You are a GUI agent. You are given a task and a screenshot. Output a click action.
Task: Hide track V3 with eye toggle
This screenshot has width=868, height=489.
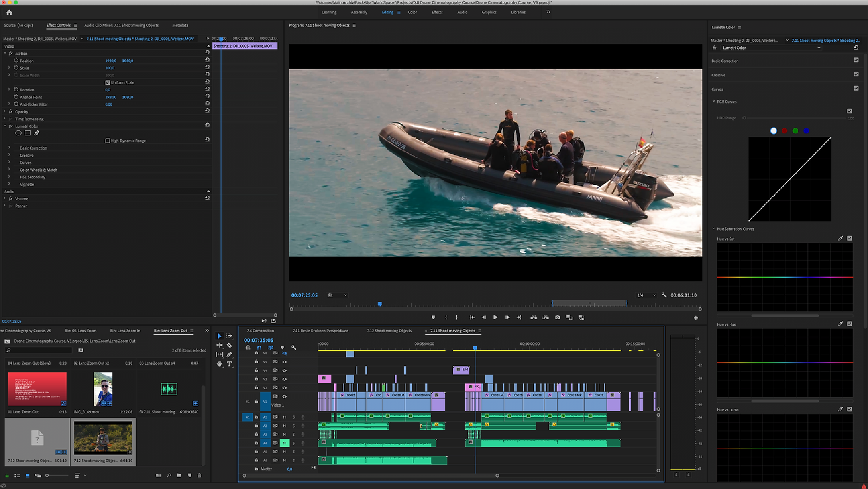coord(285,379)
